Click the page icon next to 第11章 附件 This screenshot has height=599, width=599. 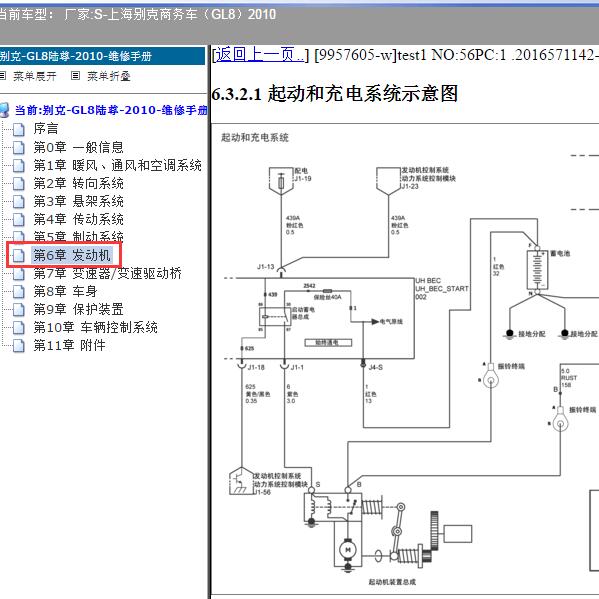18,346
